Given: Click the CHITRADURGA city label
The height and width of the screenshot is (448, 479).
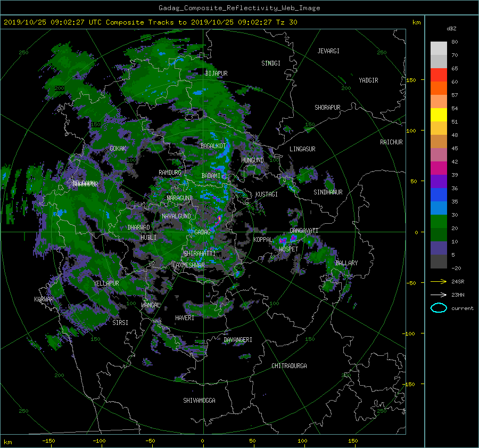Looking at the screenshot, I should tap(290, 366).
